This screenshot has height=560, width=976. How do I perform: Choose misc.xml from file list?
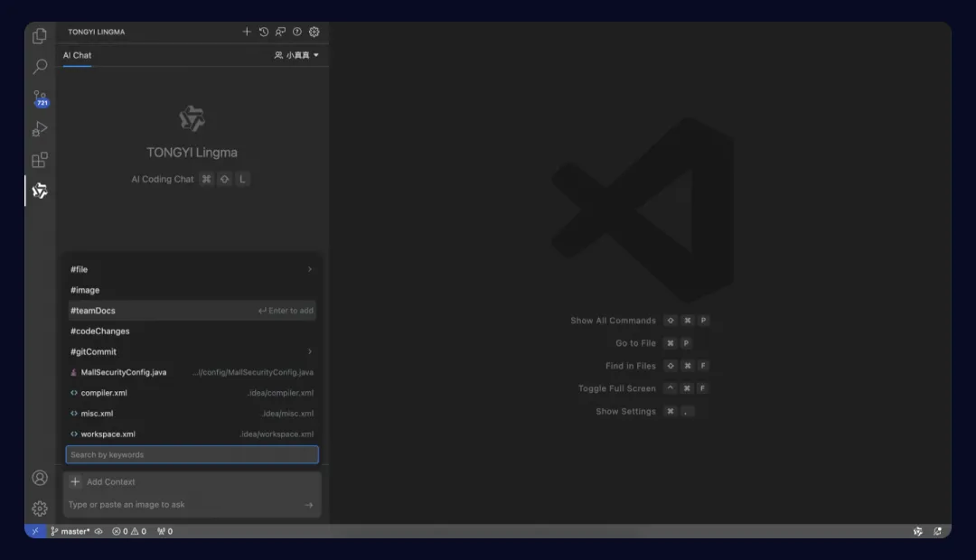tap(192, 413)
